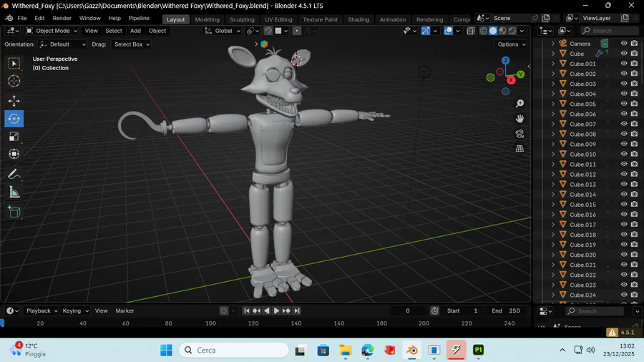644x362 pixels.
Task: Click the red X axis gizmo ball
Action: tap(511, 80)
